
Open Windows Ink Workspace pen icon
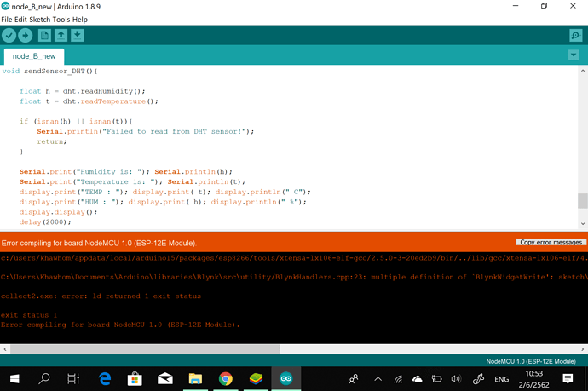(478, 379)
